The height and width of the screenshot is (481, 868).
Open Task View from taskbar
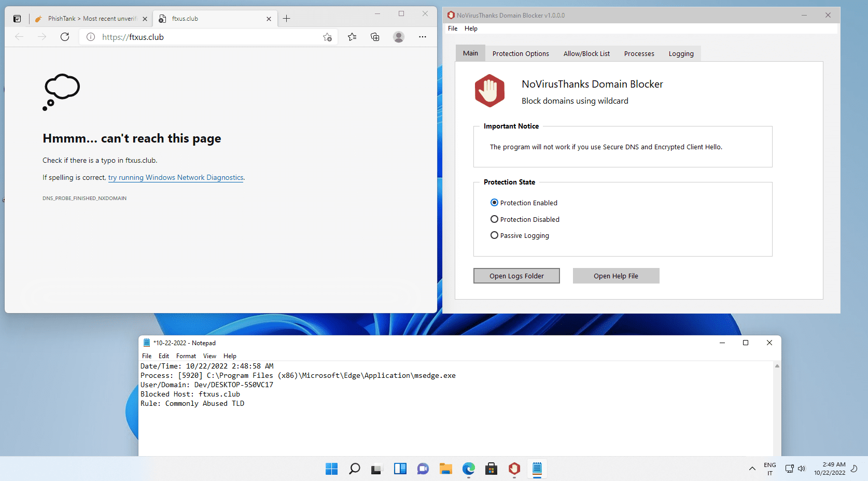pos(377,469)
